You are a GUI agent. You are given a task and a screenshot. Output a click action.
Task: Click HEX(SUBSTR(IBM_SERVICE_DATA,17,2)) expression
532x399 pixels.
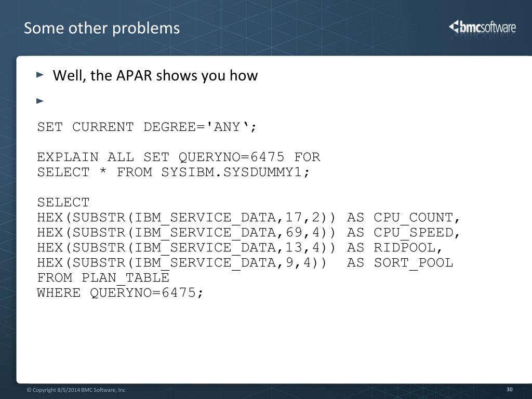[187, 218]
